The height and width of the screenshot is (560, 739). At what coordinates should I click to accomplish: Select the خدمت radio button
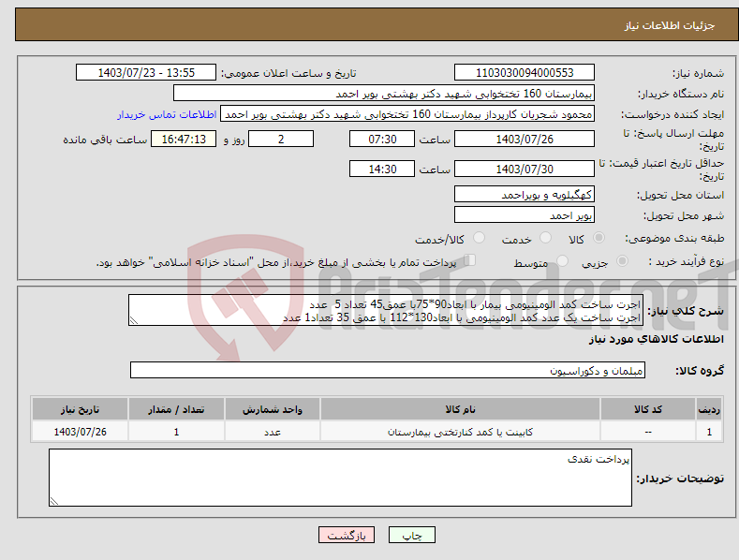click(x=545, y=238)
